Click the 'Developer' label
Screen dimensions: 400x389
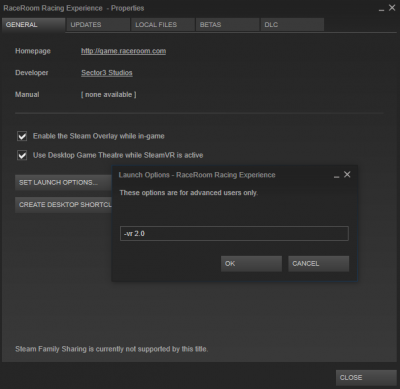click(31, 73)
